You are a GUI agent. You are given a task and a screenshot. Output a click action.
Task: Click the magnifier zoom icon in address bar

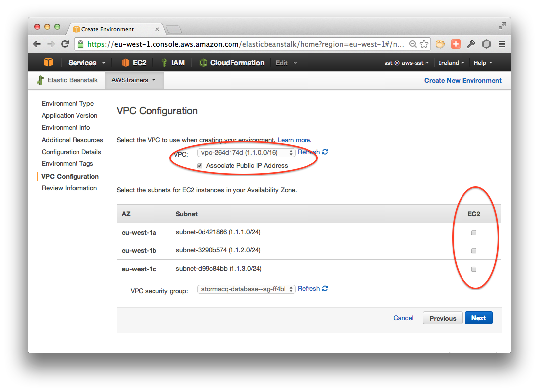(413, 44)
